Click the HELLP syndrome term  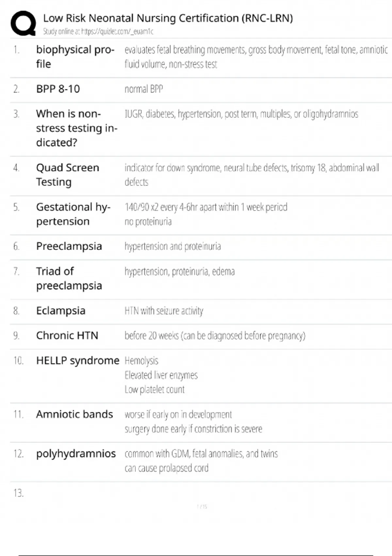78,360
